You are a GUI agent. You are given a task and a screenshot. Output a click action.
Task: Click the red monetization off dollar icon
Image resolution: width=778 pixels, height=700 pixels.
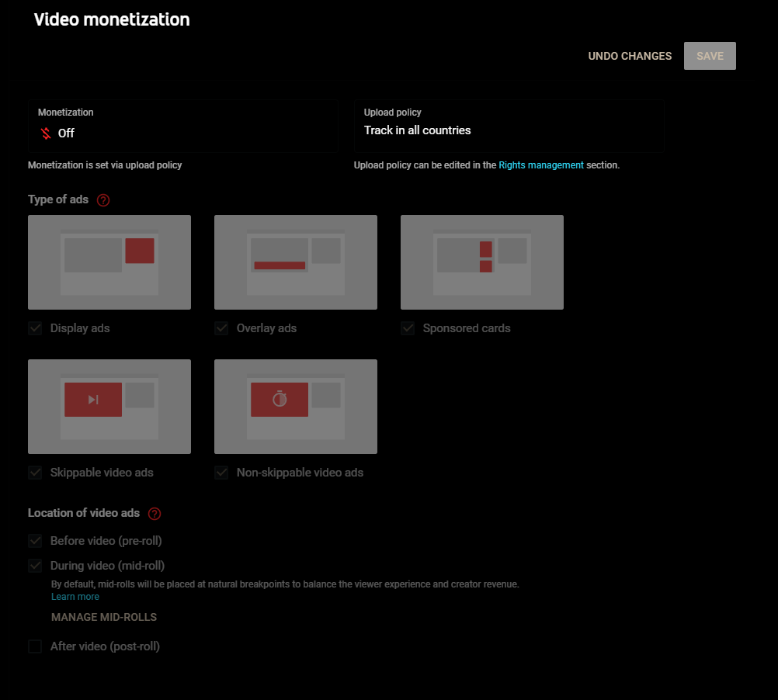click(x=46, y=133)
